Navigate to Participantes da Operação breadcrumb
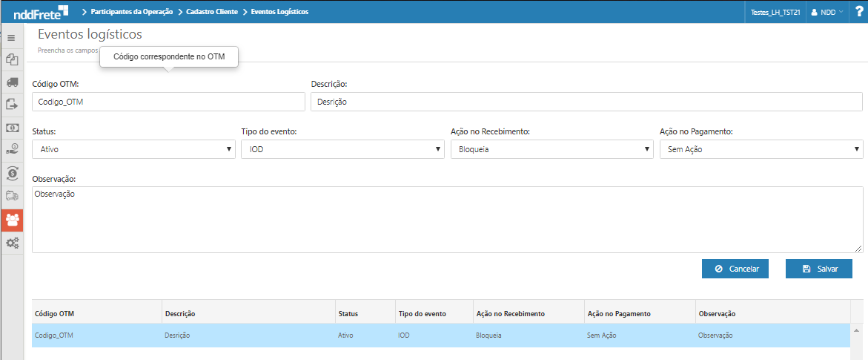 tap(131, 12)
